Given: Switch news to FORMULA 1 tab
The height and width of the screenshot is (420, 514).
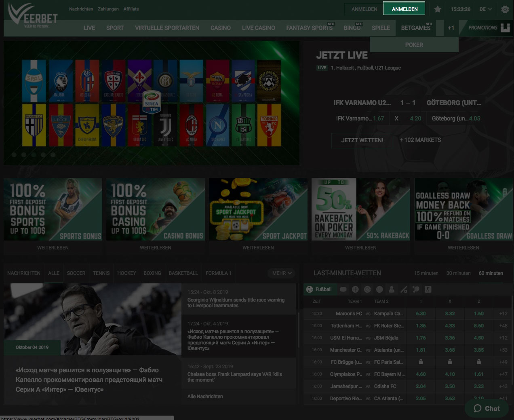Looking at the screenshot, I should pos(219,273).
